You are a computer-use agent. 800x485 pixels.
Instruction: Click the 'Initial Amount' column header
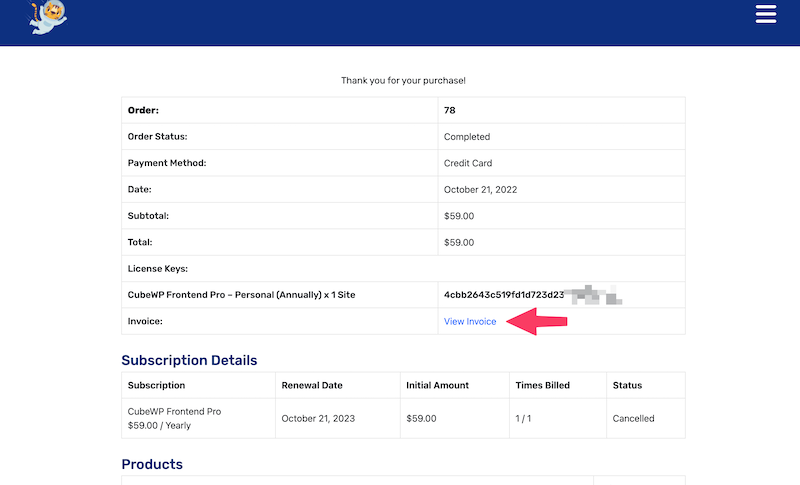tap(437, 385)
